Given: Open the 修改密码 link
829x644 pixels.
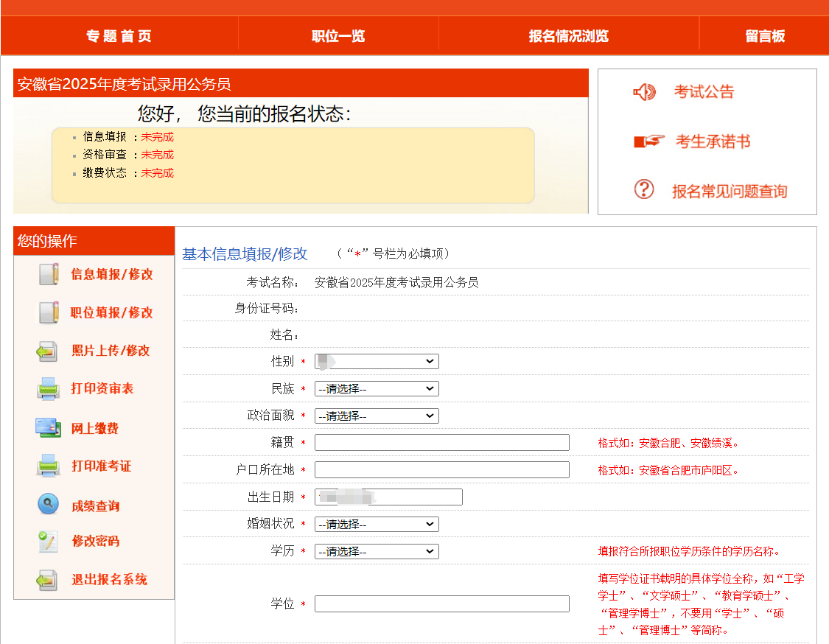Looking at the screenshot, I should [96, 541].
